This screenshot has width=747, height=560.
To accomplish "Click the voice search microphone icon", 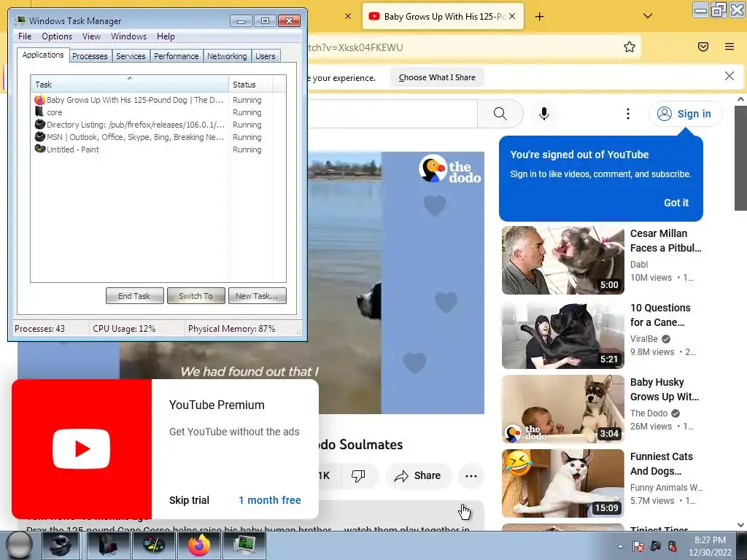I will 544,114.
